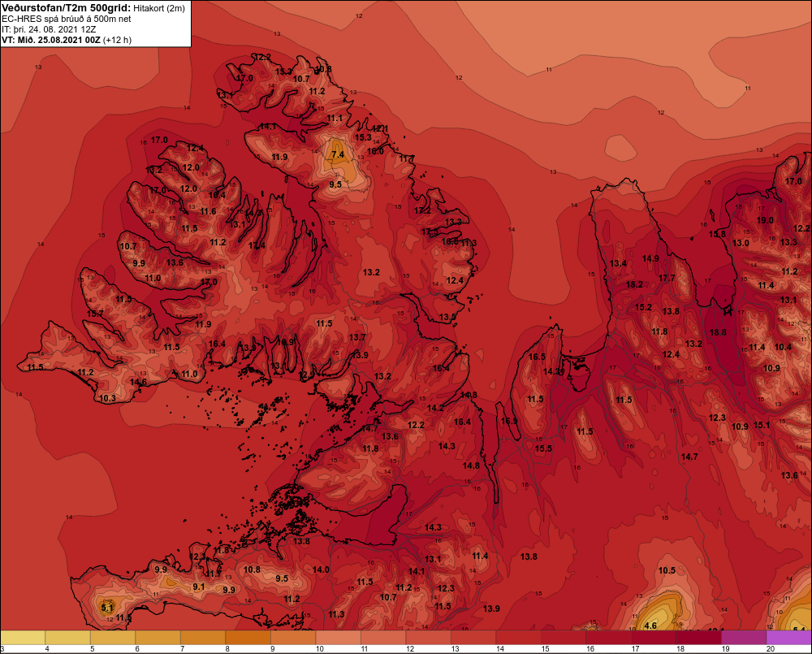The height and width of the screenshot is (654, 812).
Task: Click the 7.4 temperature value
Action: [x=338, y=154]
